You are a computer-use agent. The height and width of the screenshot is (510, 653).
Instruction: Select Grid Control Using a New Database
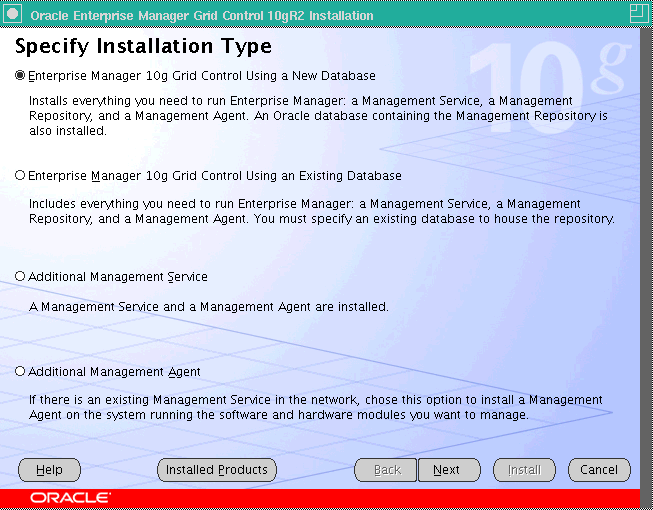[x=20, y=76]
